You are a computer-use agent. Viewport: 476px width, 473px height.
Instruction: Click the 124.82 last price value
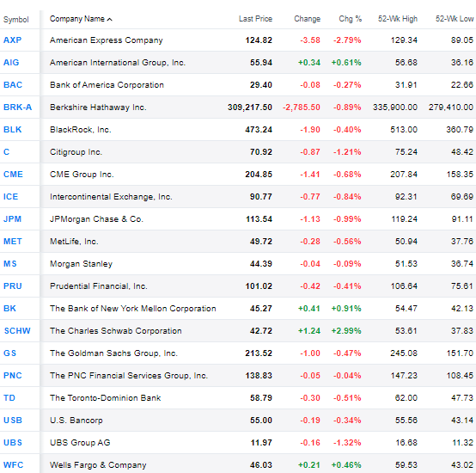click(x=259, y=40)
